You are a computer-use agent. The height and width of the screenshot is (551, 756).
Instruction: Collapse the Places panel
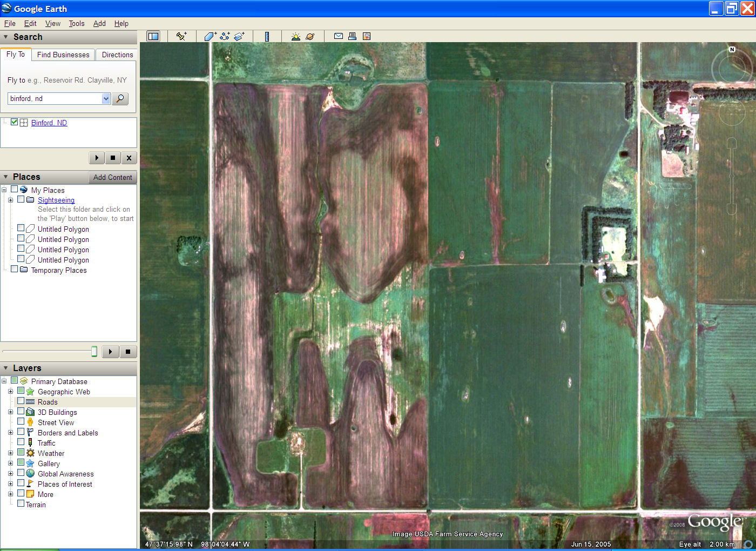coord(6,177)
